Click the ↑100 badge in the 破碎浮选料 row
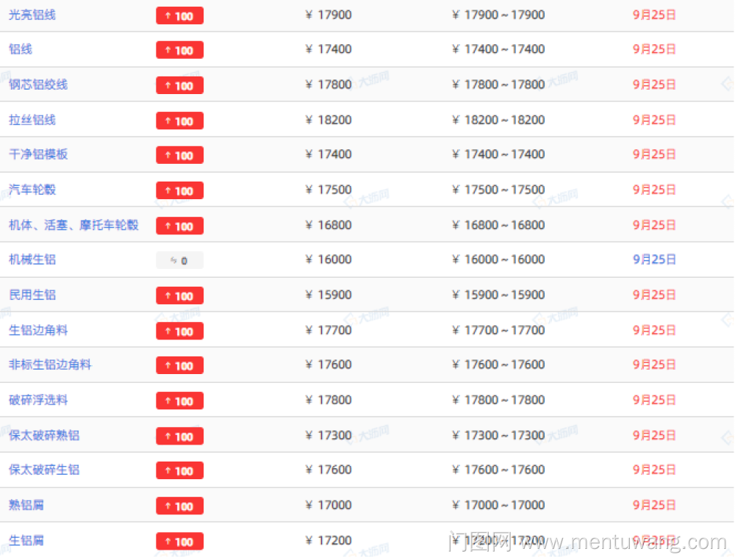 pos(179,401)
